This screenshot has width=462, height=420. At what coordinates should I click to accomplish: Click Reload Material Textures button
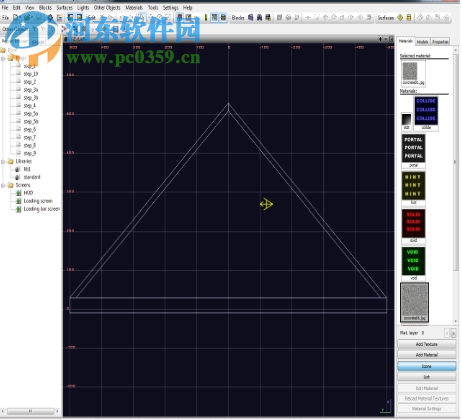[x=427, y=398]
